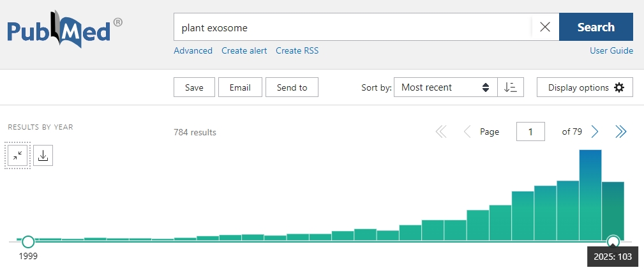Jump to the last results page
Screen dimensions: 644x270
pyautogui.click(x=620, y=132)
